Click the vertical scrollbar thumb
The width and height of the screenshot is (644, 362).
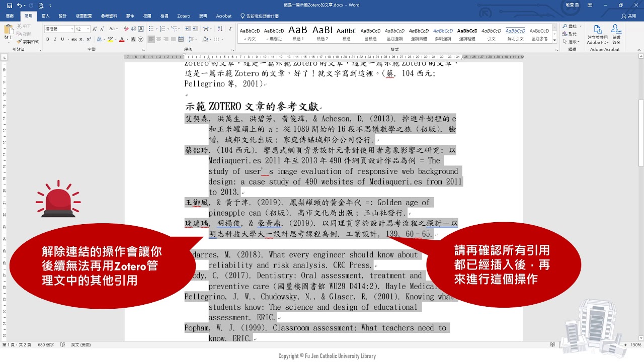click(640, 133)
